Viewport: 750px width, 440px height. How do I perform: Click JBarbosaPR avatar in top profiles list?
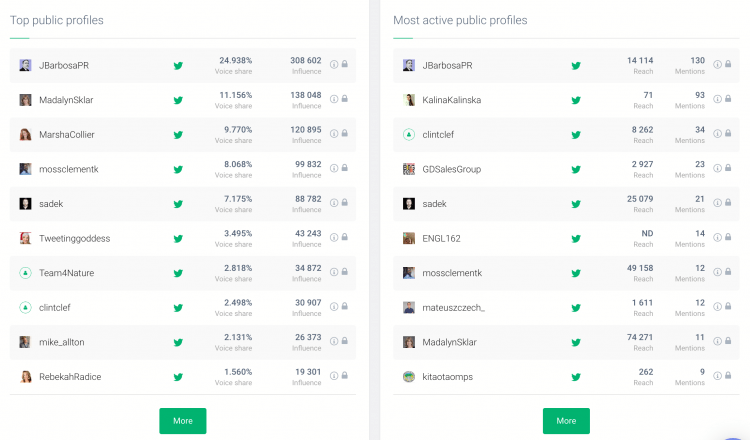point(25,66)
